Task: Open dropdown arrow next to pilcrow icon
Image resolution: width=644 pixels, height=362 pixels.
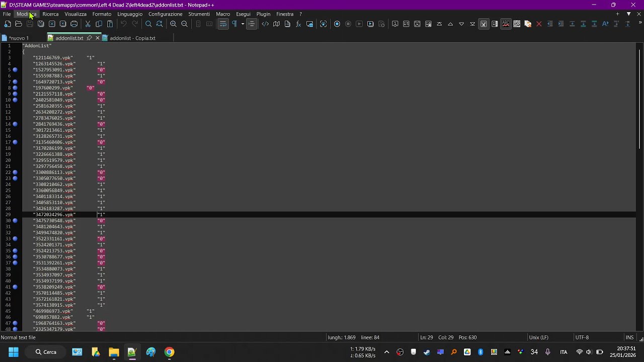Action: 243,24
